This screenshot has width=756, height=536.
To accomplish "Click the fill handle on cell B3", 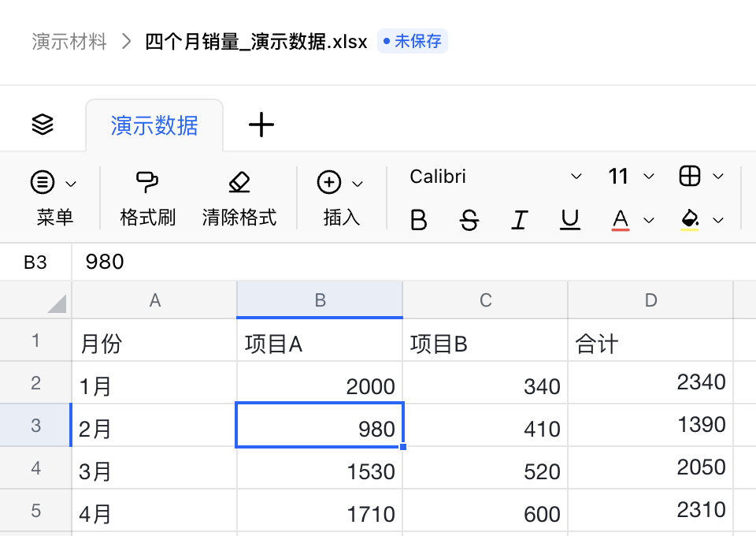I will [403, 447].
